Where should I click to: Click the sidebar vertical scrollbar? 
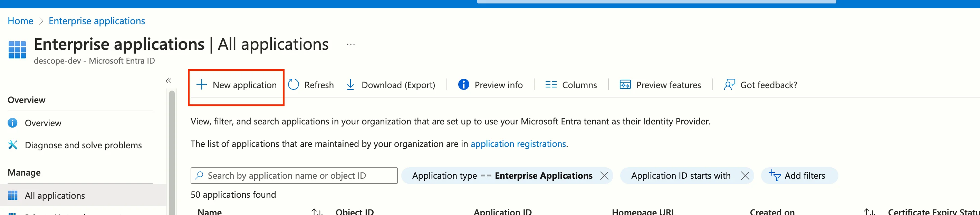(x=172, y=152)
